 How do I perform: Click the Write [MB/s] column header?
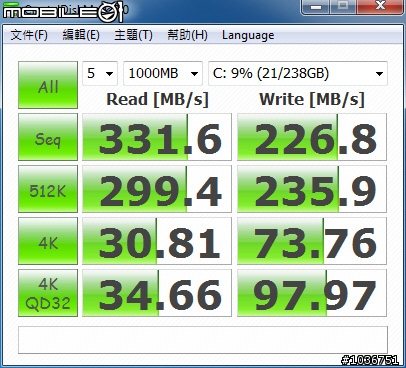[312, 99]
